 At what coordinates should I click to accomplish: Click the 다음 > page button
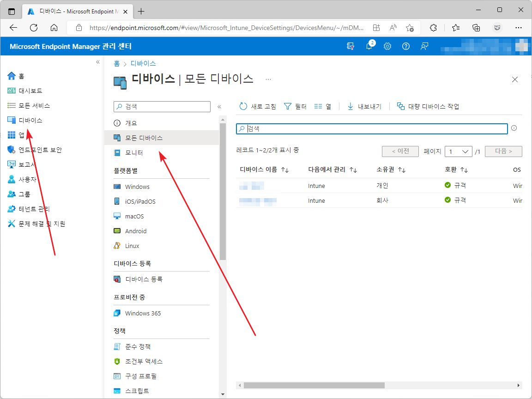(x=503, y=151)
